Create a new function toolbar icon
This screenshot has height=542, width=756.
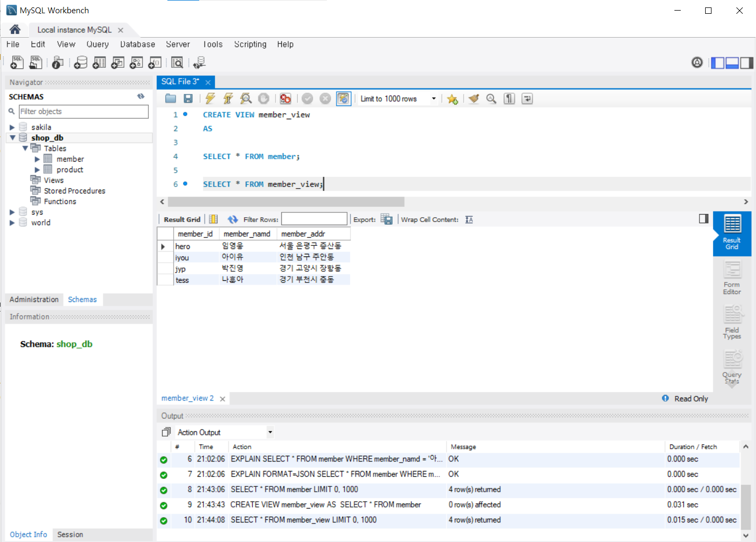(x=155, y=63)
